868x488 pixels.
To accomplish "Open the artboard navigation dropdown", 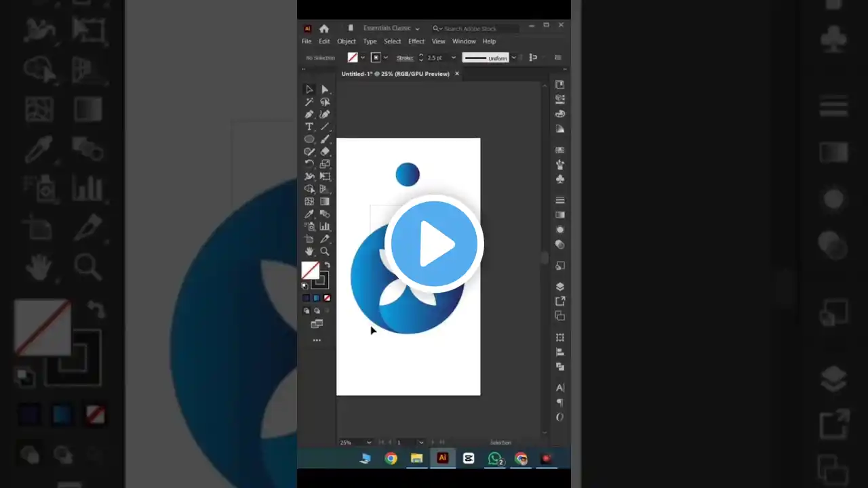I will (x=421, y=443).
